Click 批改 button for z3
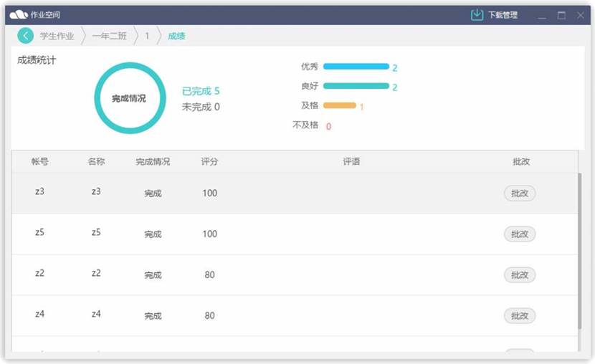 click(x=520, y=193)
